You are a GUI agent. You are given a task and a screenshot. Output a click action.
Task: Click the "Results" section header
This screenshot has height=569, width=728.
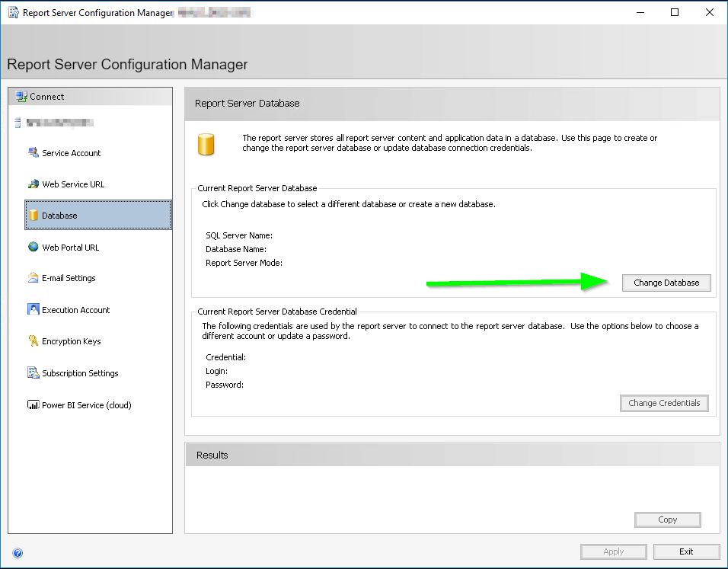coord(212,456)
